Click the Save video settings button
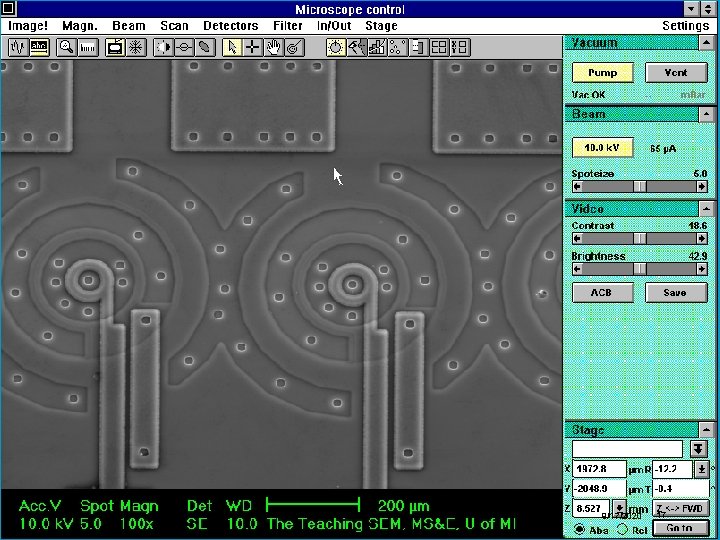Image resolution: width=720 pixels, height=540 pixels. (x=676, y=292)
